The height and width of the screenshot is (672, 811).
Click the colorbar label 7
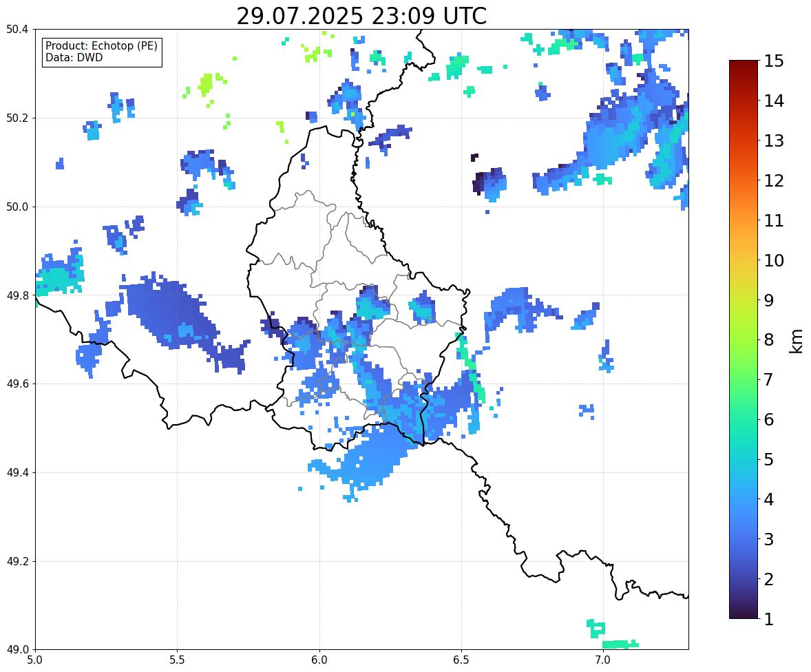[769, 379]
